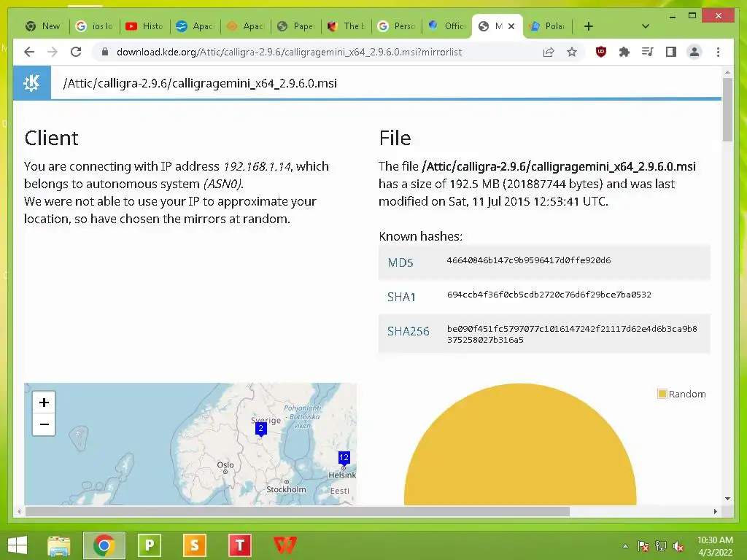
Task: Click the network tray icon
Action: click(x=661, y=546)
